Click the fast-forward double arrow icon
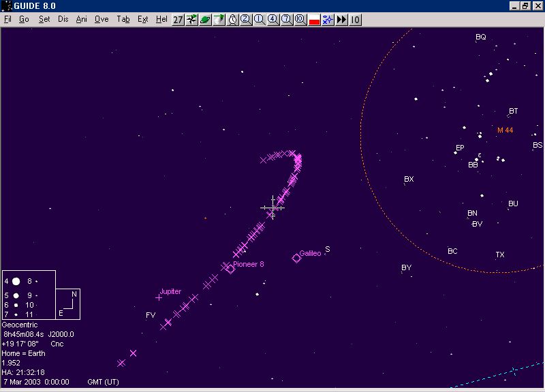This screenshot has width=545, height=392. click(x=341, y=20)
